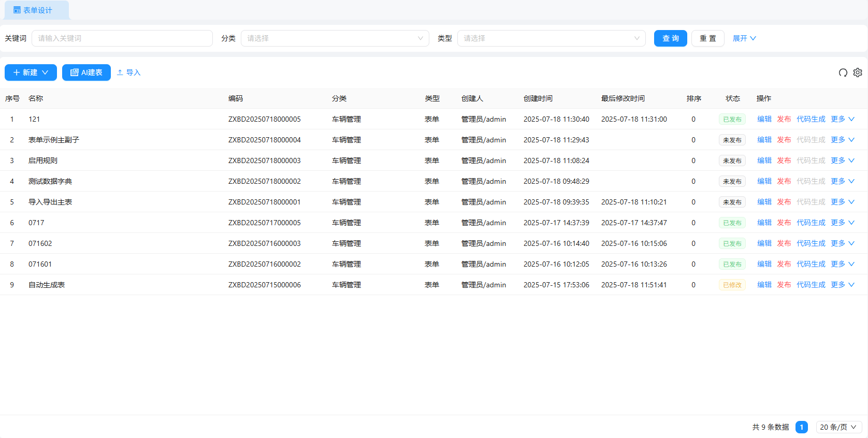Publish the 表单示例主副子 form
Image resolution: width=868 pixels, height=438 pixels.
coord(784,140)
